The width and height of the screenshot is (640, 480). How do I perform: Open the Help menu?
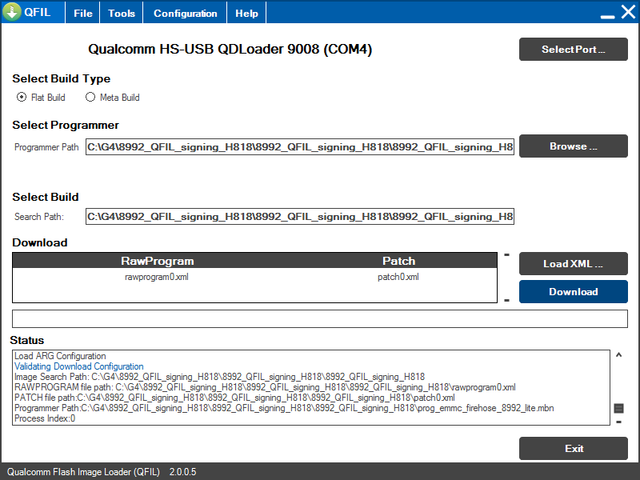(x=247, y=13)
